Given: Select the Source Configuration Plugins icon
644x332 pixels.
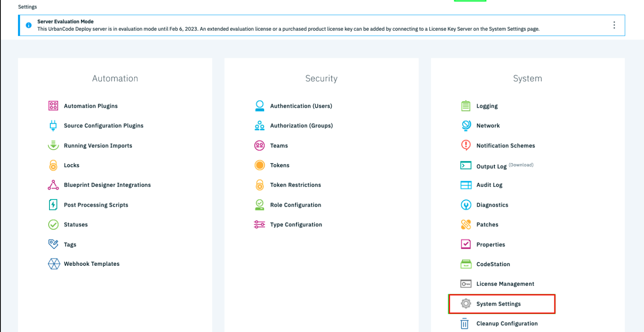Looking at the screenshot, I should click(x=54, y=125).
